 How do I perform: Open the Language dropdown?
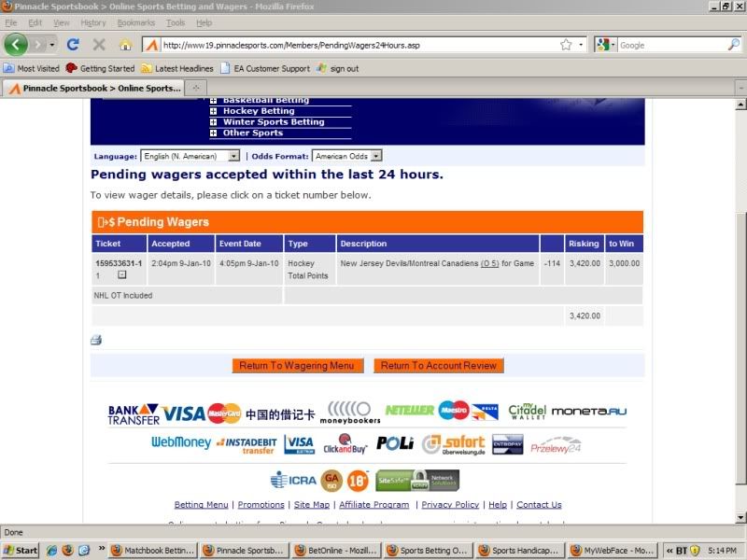[x=190, y=156]
